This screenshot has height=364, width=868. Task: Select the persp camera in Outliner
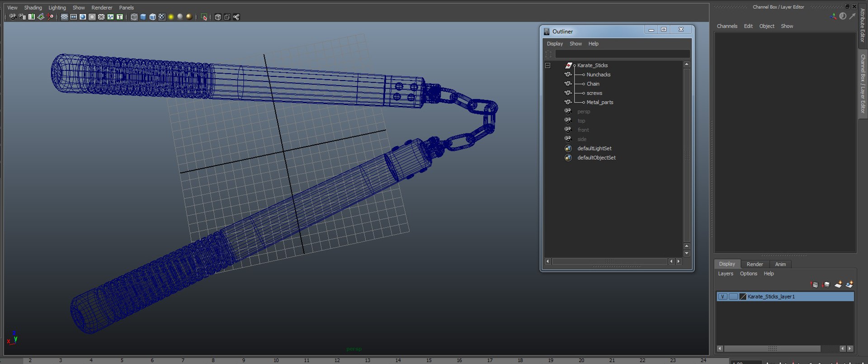pyautogui.click(x=583, y=112)
